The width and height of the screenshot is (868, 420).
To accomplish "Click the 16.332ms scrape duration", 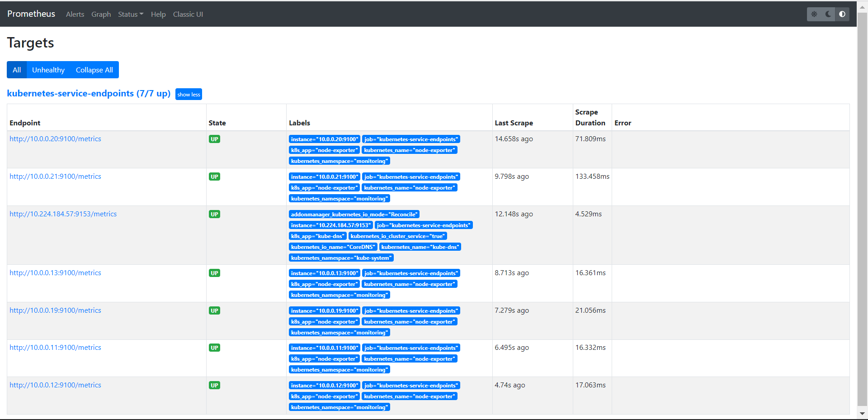I will (x=590, y=348).
